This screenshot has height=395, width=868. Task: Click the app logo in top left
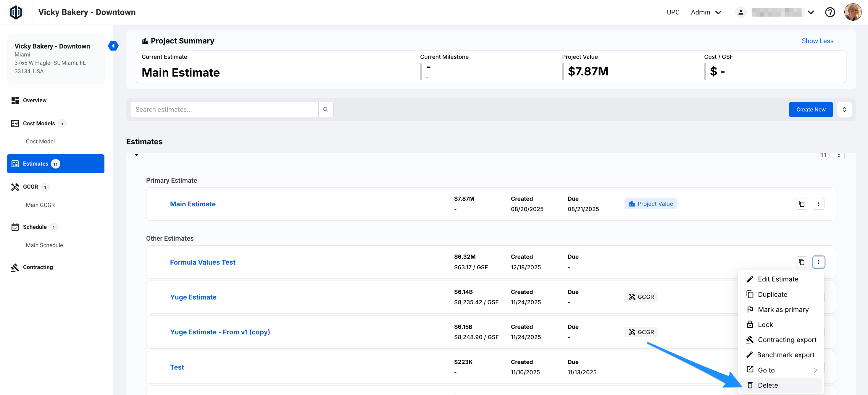click(x=16, y=12)
